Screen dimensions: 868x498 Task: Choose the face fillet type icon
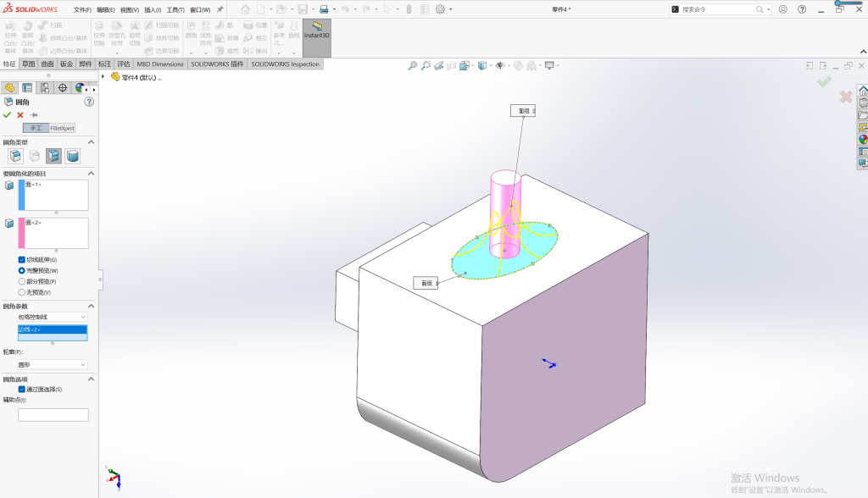[x=53, y=156]
